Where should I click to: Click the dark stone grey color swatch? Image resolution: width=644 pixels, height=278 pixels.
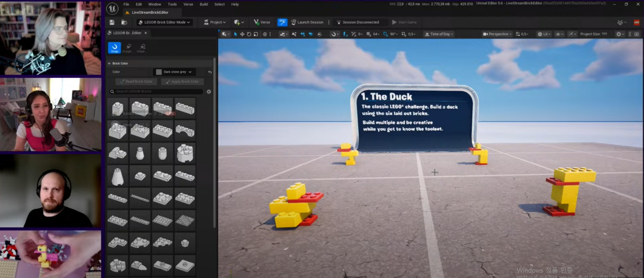click(x=159, y=72)
